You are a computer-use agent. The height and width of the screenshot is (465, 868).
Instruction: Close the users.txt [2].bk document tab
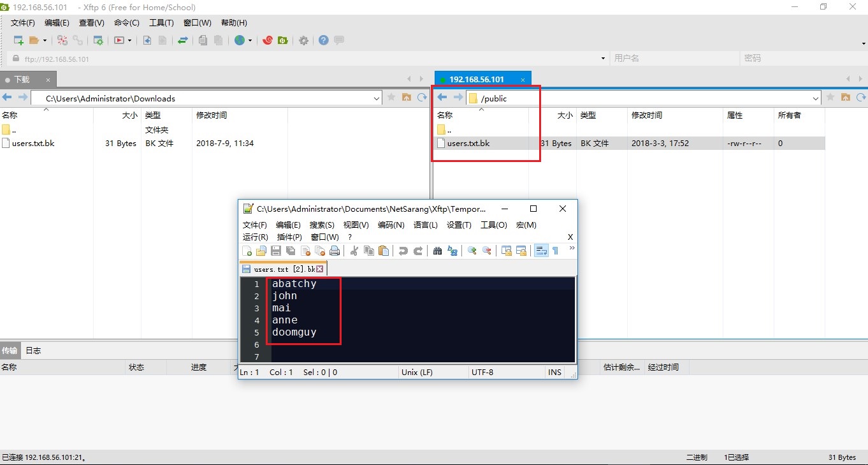click(x=320, y=269)
